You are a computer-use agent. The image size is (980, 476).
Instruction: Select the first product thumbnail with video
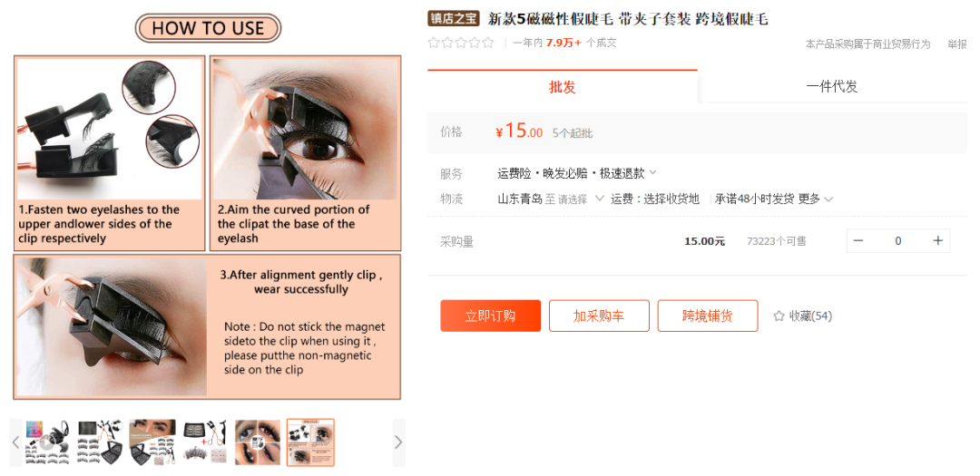[47, 442]
